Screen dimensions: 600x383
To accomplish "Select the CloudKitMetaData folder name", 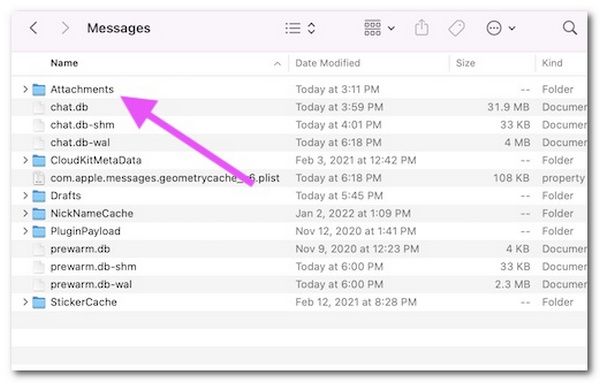I will tap(96, 160).
